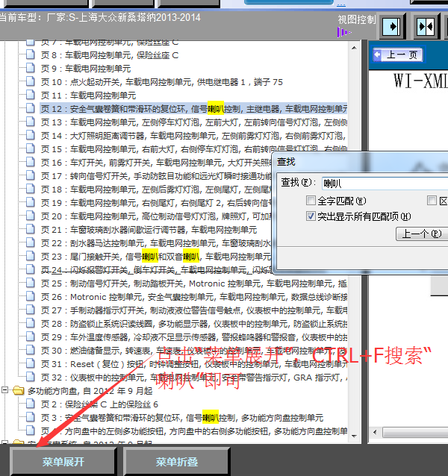
Task: Collapse the 多功能方向盘 folder node
Action: point(5,389)
